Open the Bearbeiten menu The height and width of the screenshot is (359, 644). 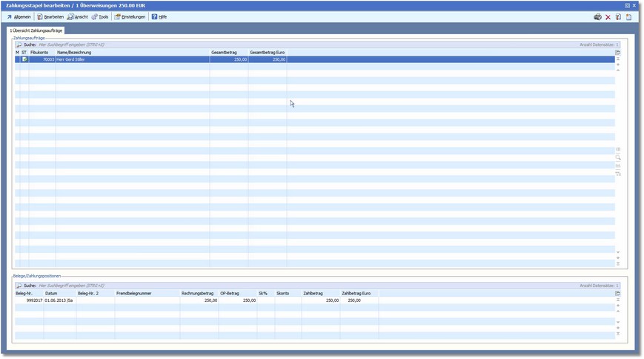(x=50, y=16)
